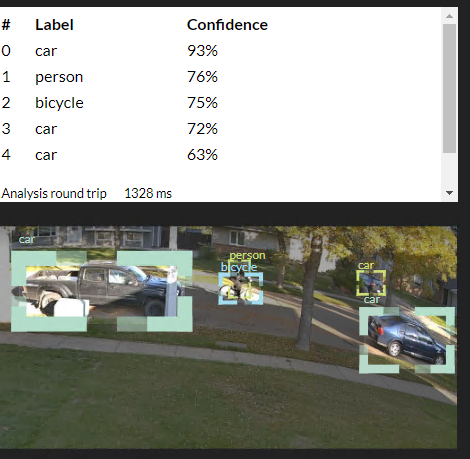Screen dimensions: 470x459
Task: Click the results table scrollbar thumb
Action: 449,88
